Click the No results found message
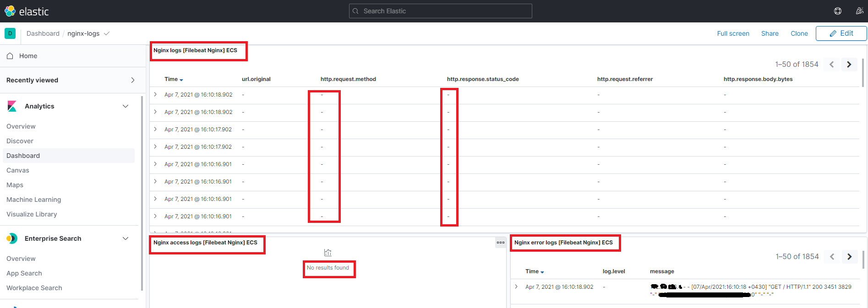 (x=328, y=268)
